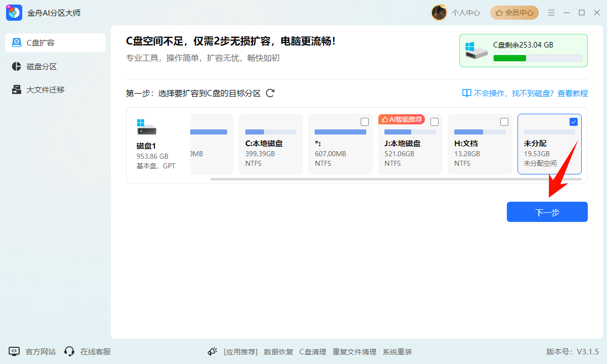Click the refresh icon beside step one text

tap(271, 93)
